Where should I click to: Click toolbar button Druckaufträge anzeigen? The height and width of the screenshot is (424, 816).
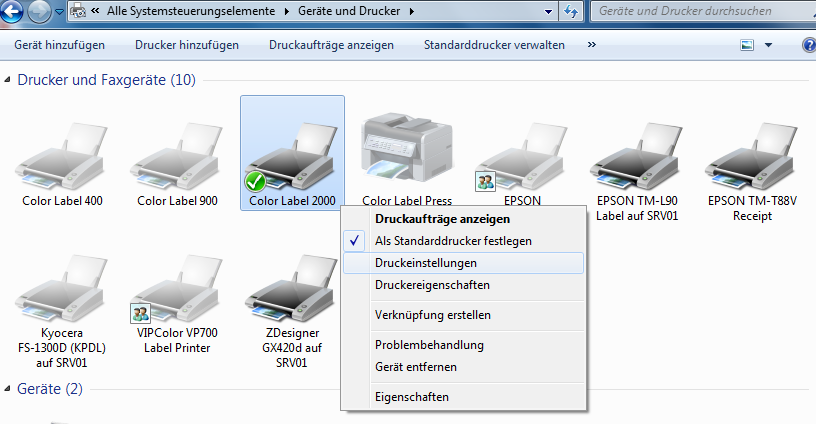pyautogui.click(x=331, y=45)
